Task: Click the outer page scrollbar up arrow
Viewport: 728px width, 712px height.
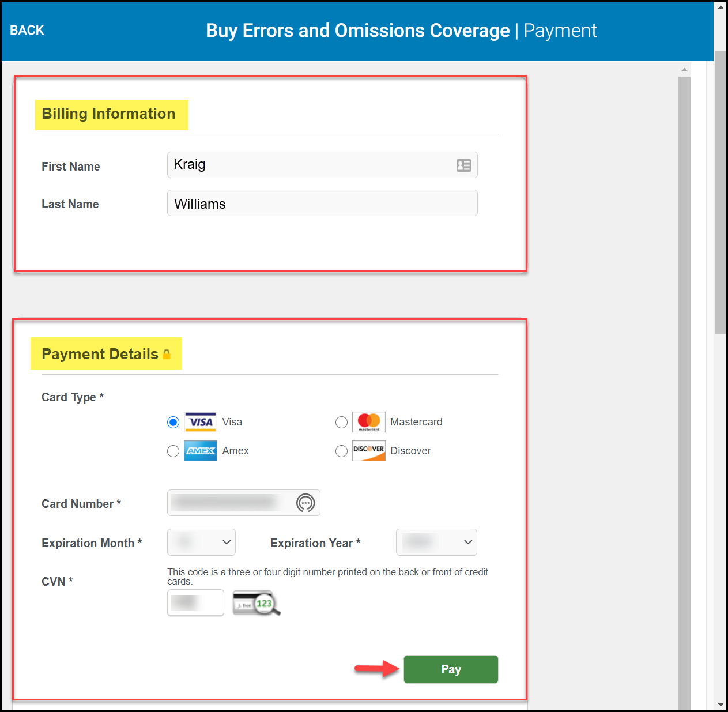Action: click(x=721, y=8)
